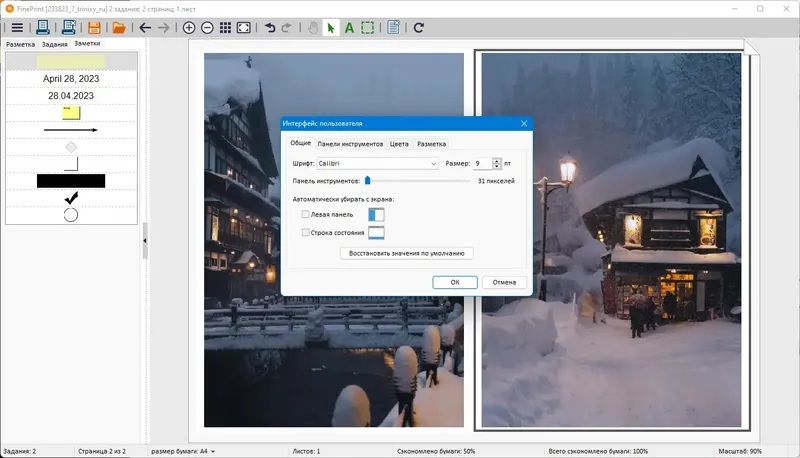Select the yellow sticky note in Заметки panel

pyautogui.click(x=71, y=112)
